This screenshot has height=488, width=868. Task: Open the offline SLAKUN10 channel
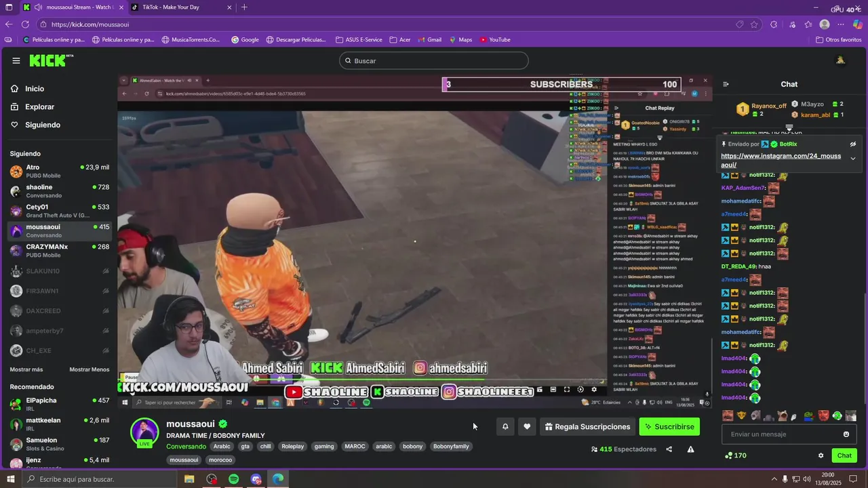pos(60,271)
